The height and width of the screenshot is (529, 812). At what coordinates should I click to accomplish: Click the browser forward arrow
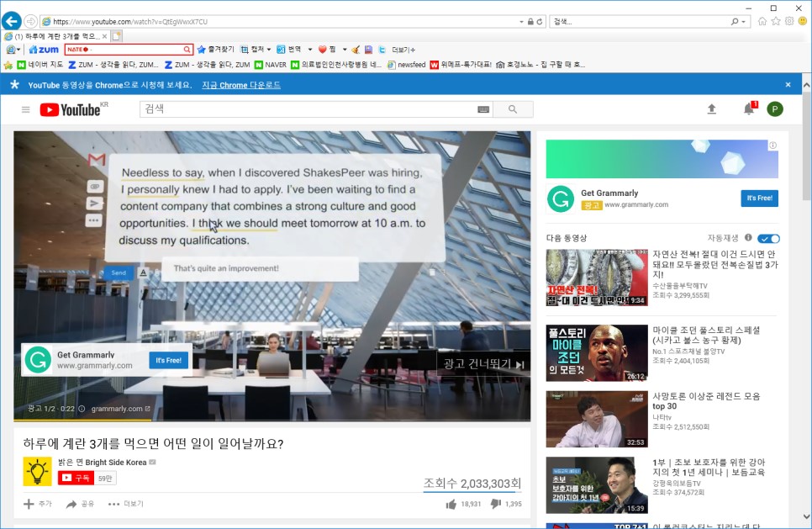[30, 21]
